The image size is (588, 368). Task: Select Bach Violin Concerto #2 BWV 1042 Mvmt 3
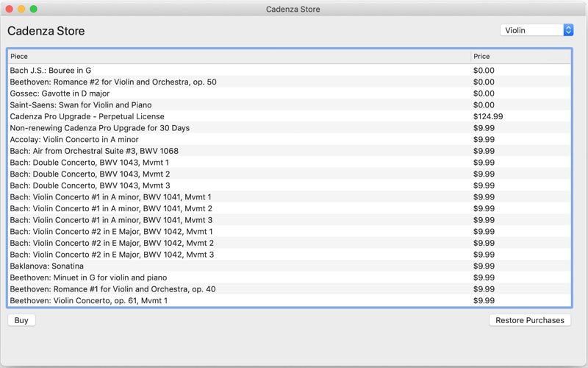pyautogui.click(x=289, y=255)
